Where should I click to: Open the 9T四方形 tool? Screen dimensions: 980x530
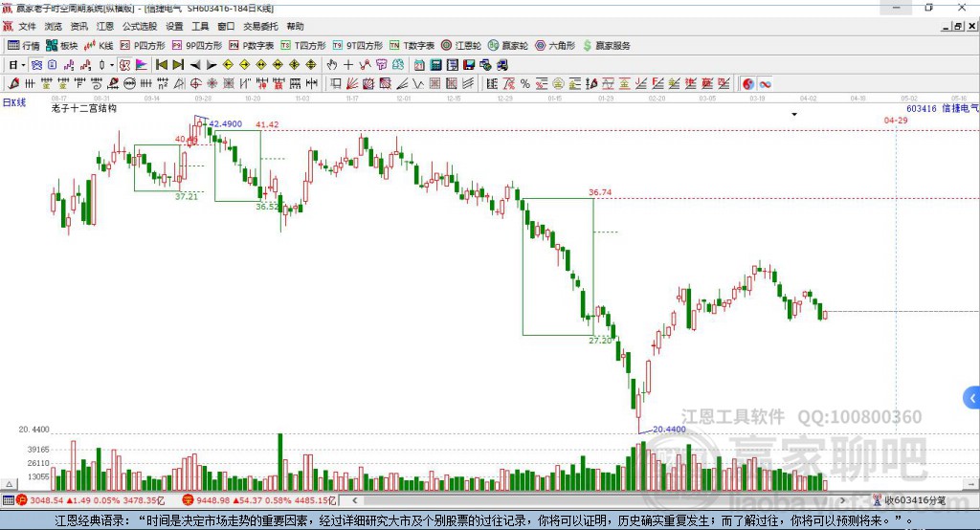(x=358, y=46)
